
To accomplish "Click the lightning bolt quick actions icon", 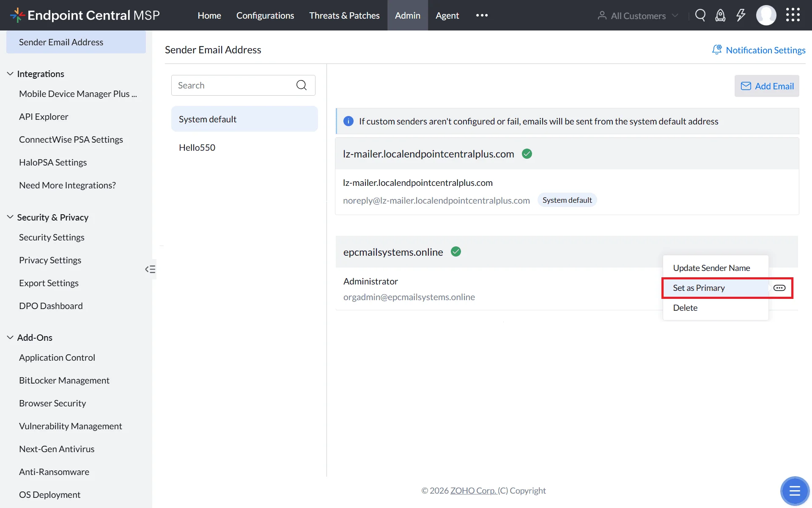I will click(x=741, y=15).
